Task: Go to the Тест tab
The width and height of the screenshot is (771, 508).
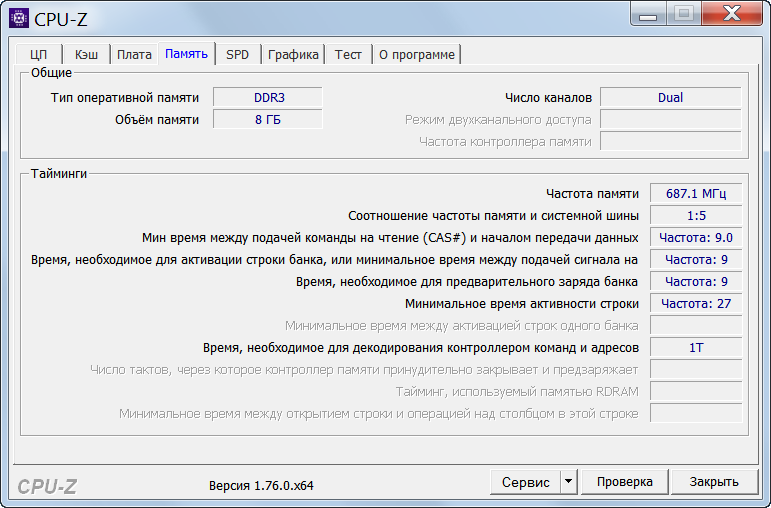Action: (x=348, y=55)
